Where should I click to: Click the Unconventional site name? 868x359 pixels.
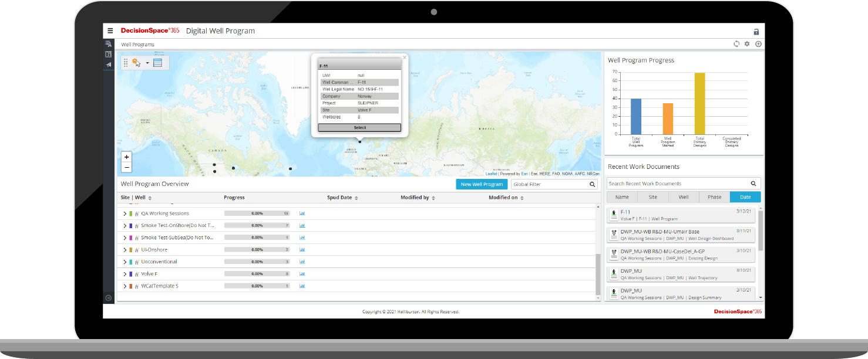[x=159, y=262]
